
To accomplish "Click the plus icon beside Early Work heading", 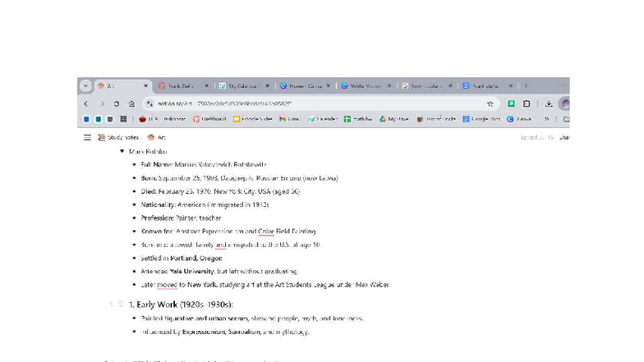I will (x=111, y=305).
